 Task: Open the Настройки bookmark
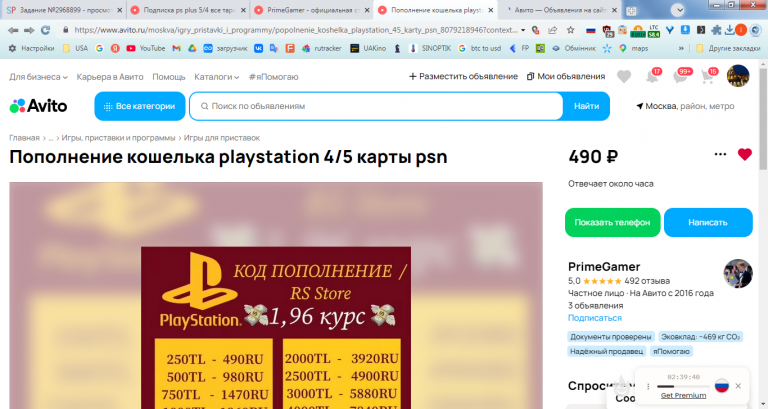pyautogui.click(x=32, y=48)
